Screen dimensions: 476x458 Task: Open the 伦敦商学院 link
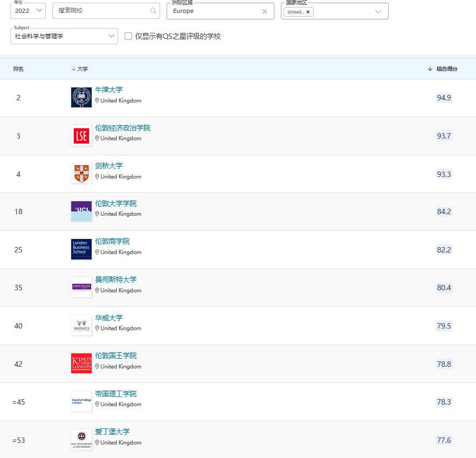coord(112,242)
